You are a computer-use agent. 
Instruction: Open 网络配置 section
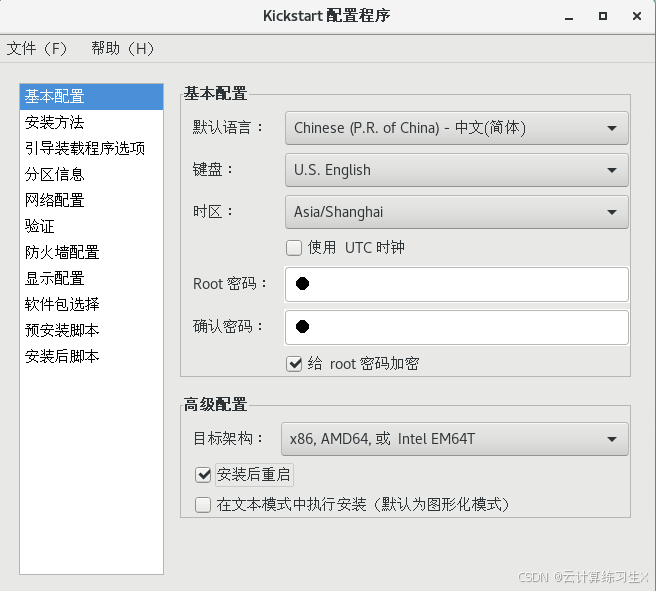[x=91, y=200]
